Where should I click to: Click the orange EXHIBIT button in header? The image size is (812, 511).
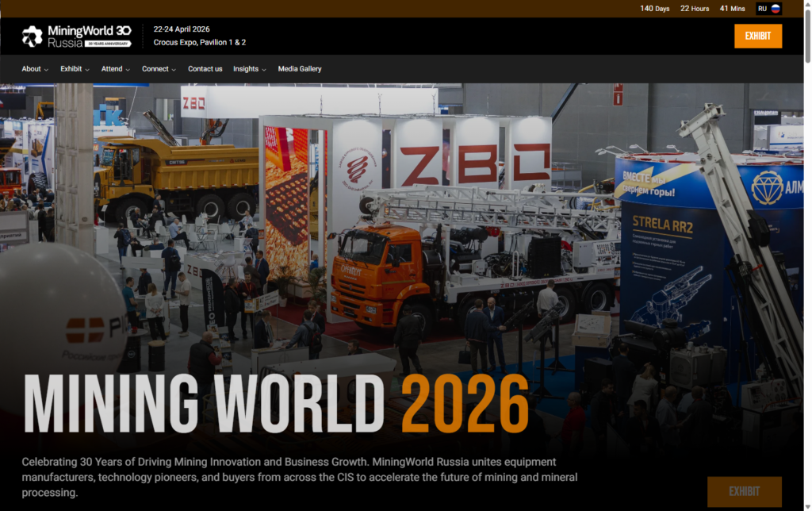757,36
